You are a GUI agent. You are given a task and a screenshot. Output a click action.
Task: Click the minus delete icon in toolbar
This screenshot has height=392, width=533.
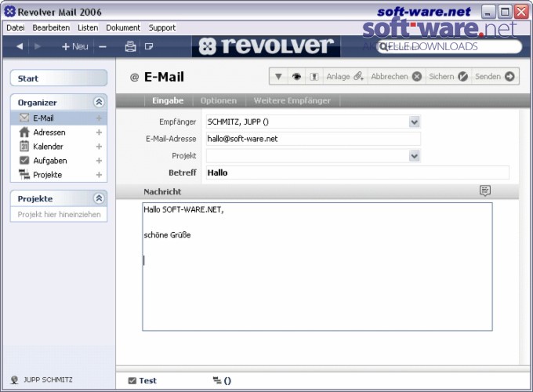tap(103, 46)
